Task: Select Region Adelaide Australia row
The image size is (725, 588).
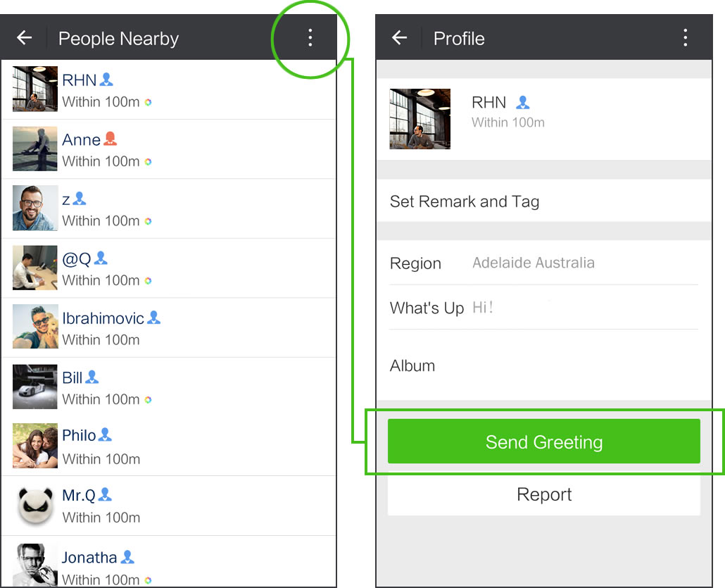Action: pyautogui.click(x=543, y=262)
